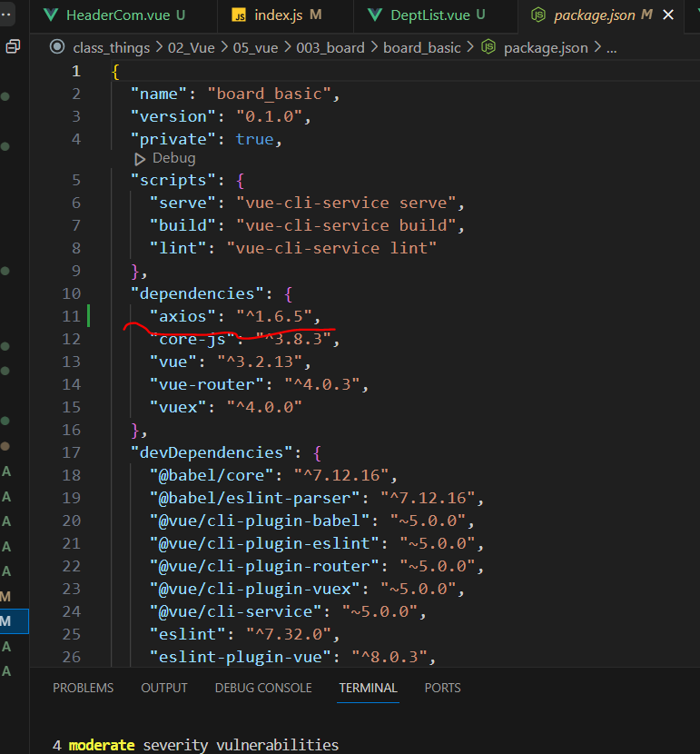This screenshot has width=700, height=754.
Task: Click the "@vue/cli-plugin-vuex" key
Action: click(254, 589)
